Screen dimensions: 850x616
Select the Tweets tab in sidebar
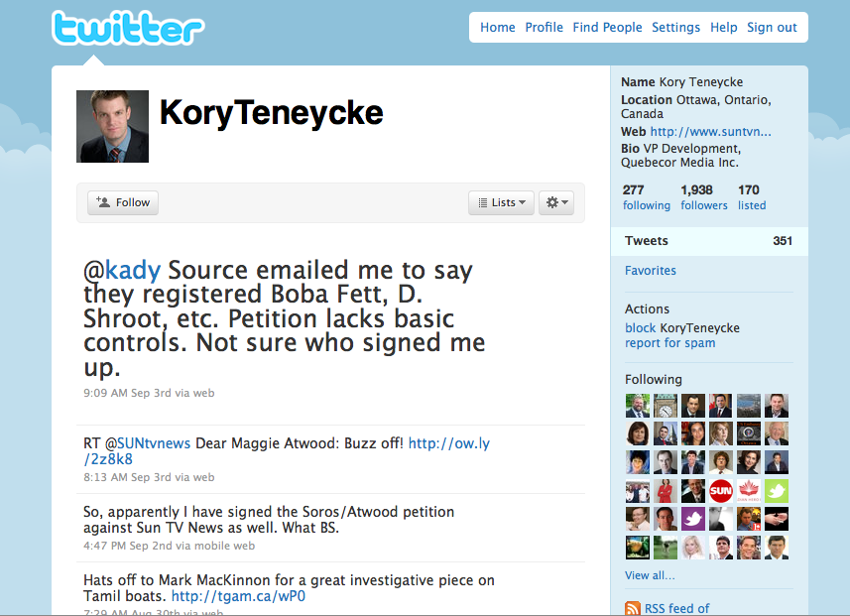pos(647,241)
